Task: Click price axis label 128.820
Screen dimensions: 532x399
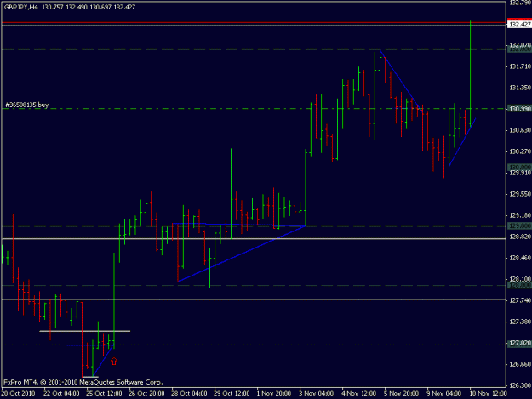Action: click(519, 237)
